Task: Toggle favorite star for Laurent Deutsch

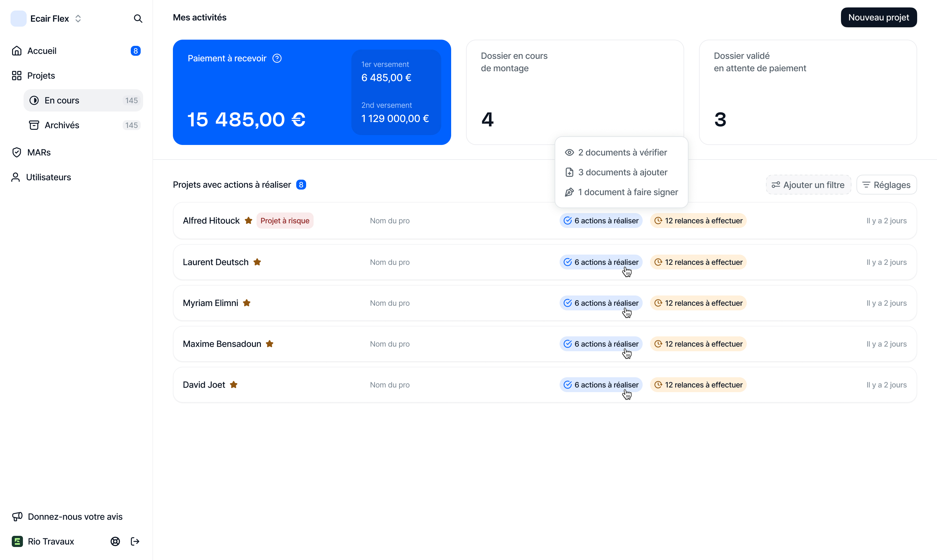Action: tap(257, 262)
